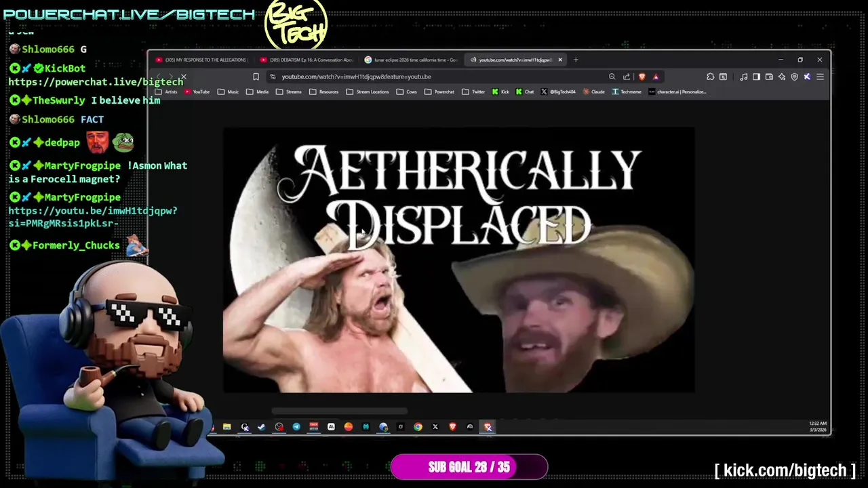
Task: Click the Brave Shields lion icon in address bar
Action: (x=642, y=77)
